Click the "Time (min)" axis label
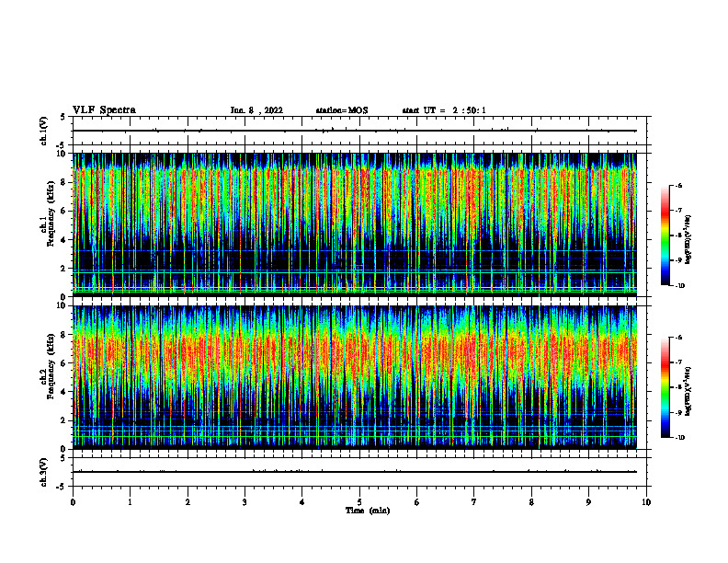Screen dimensions: 728x563 (x=368, y=511)
